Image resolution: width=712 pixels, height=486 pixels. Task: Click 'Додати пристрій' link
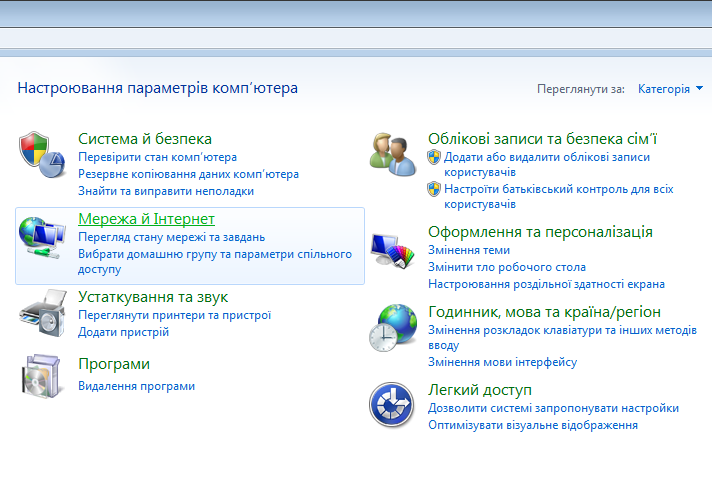[x=124, y=332]
